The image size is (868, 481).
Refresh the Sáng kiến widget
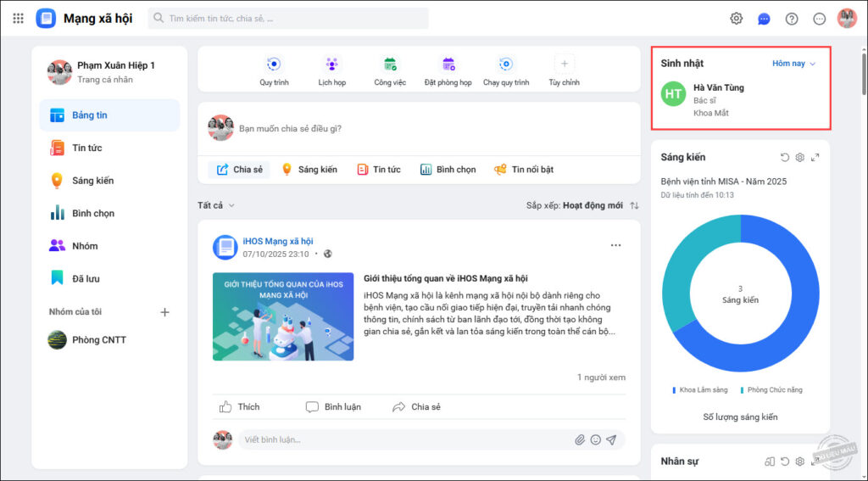pyautogui.click(x=784, y=158)
